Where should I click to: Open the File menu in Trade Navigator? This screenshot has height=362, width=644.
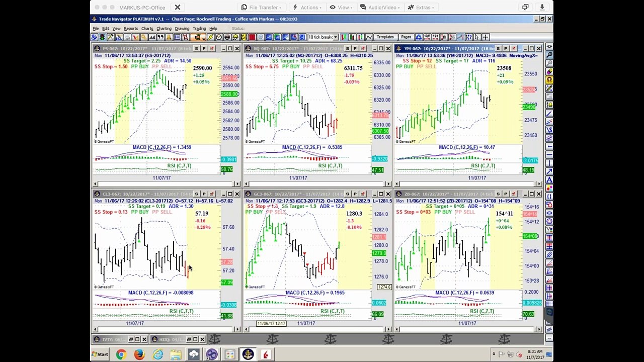click(96, 29)
